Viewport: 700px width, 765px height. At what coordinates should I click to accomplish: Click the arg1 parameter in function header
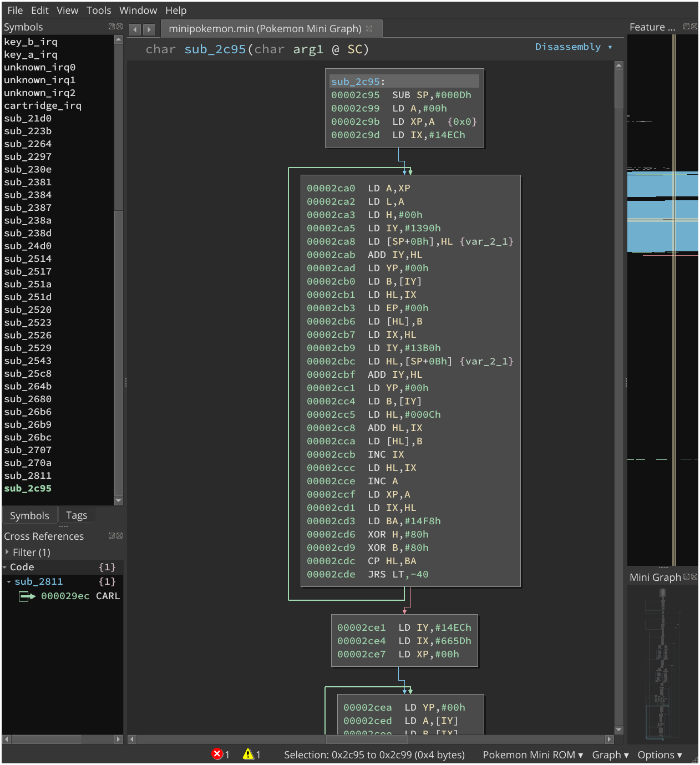[x=308, y=49]
